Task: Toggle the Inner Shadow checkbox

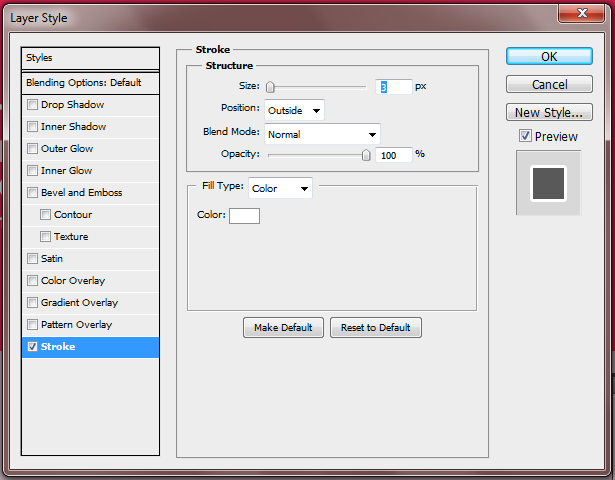Action: point(34,127)
